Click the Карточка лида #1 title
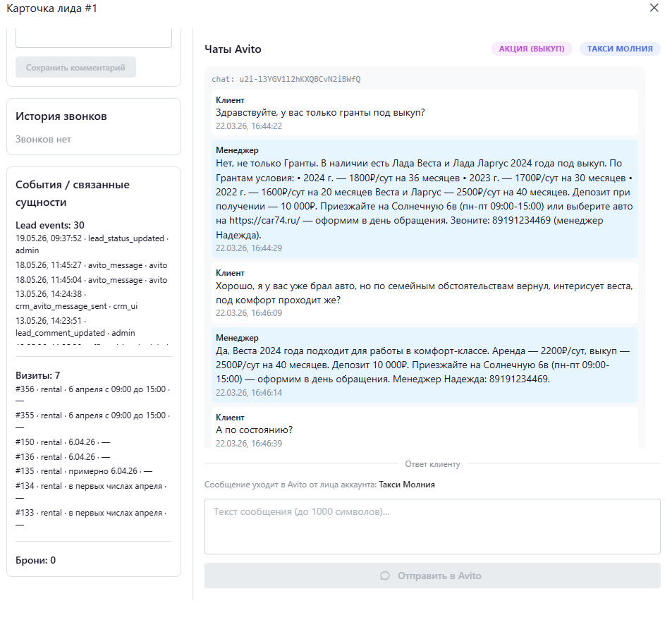The width and height of the screenshot is (672, 620). click(x=51, y=8)
